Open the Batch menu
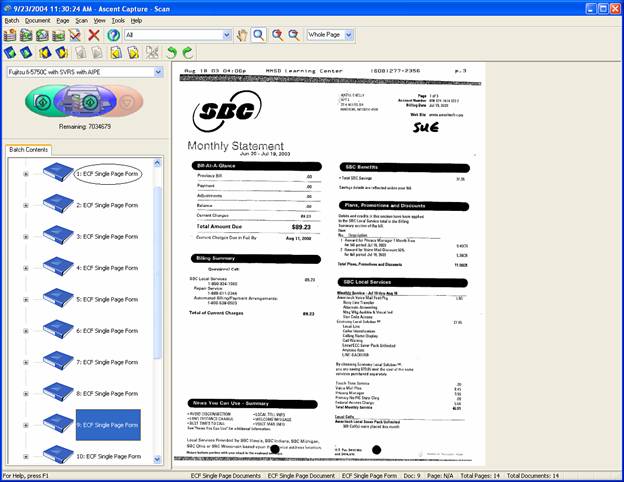The width and height of the screenshot is (624, 482). tap(12, 20)
